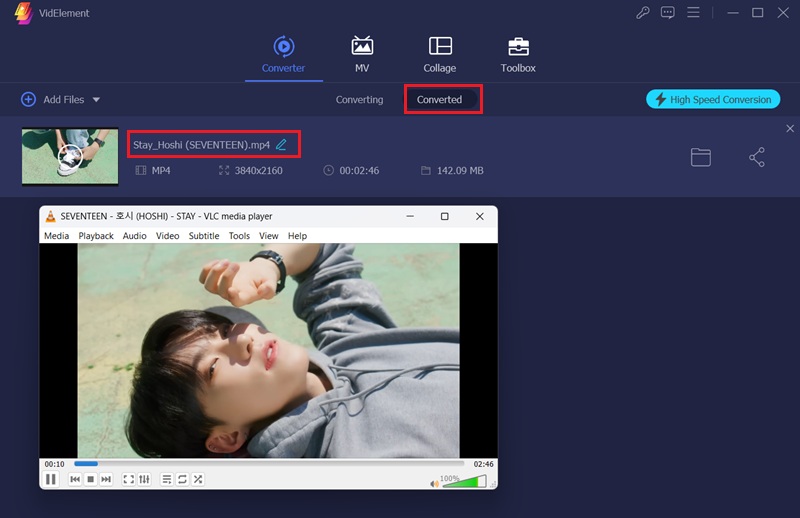
Task: Click the Add Files plus button
Action: 29,99
